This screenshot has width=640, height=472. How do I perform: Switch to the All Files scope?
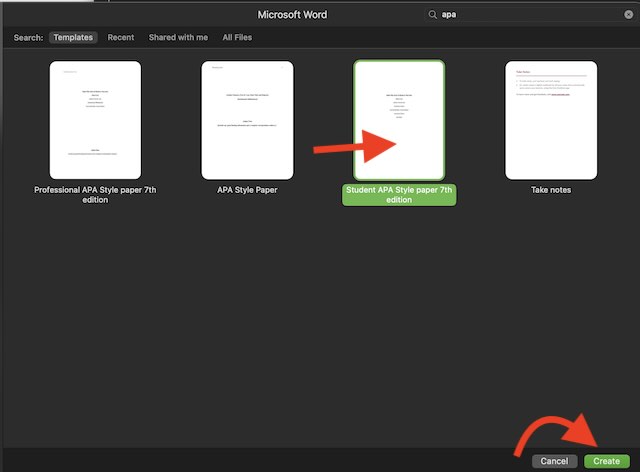point(237,38)
